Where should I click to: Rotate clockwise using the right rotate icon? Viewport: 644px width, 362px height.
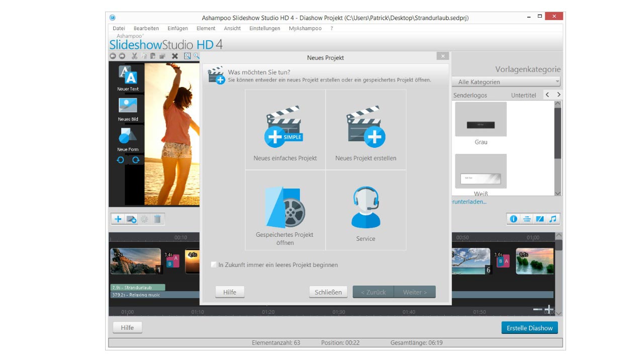pyautogui.click(x=136, y=160)
